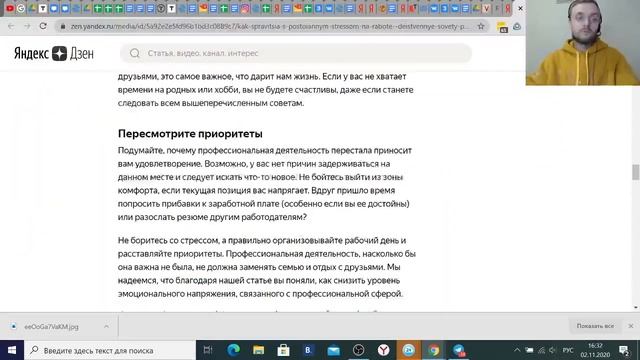The height and width of the screenshot is (360, 640).
Task: Open Task View on taskbar
Action: point(208,350)
